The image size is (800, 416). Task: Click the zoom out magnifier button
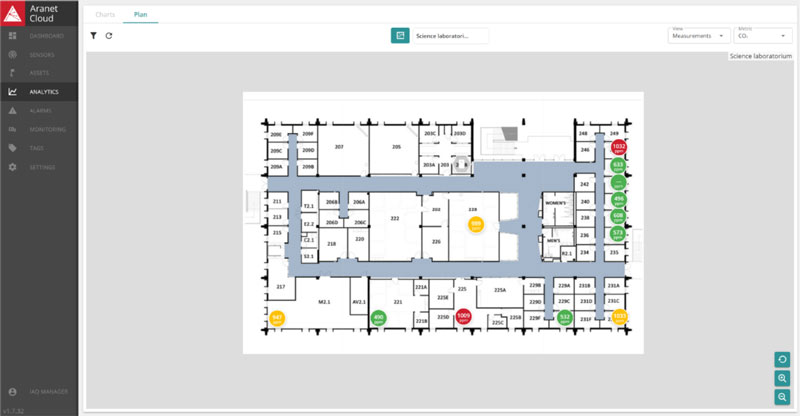click(x=782, y=397)
